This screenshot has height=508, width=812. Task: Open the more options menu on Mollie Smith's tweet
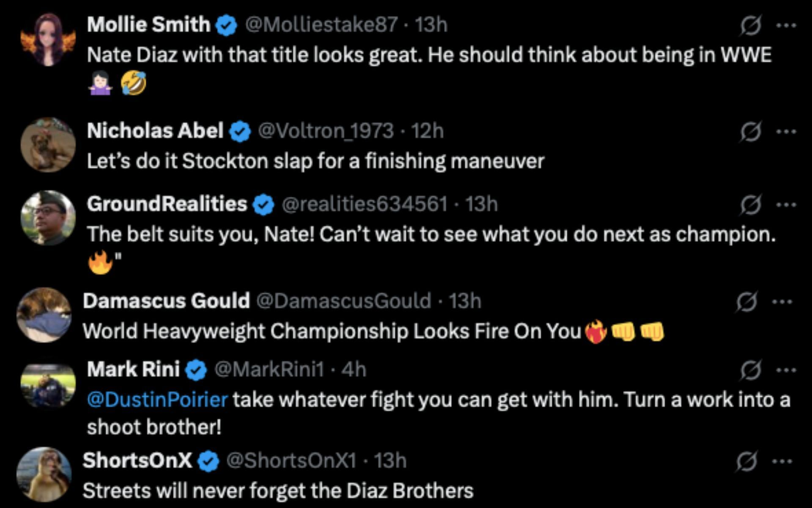(x=786, y=25)
